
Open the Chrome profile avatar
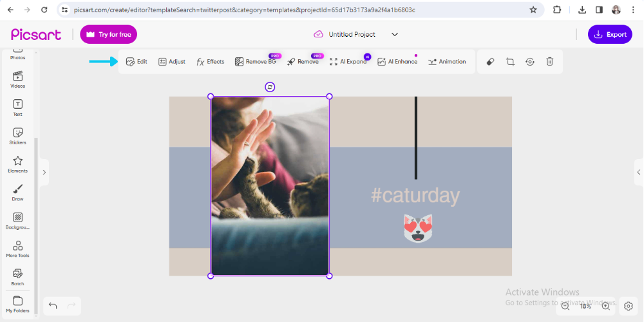click(616, 10)
